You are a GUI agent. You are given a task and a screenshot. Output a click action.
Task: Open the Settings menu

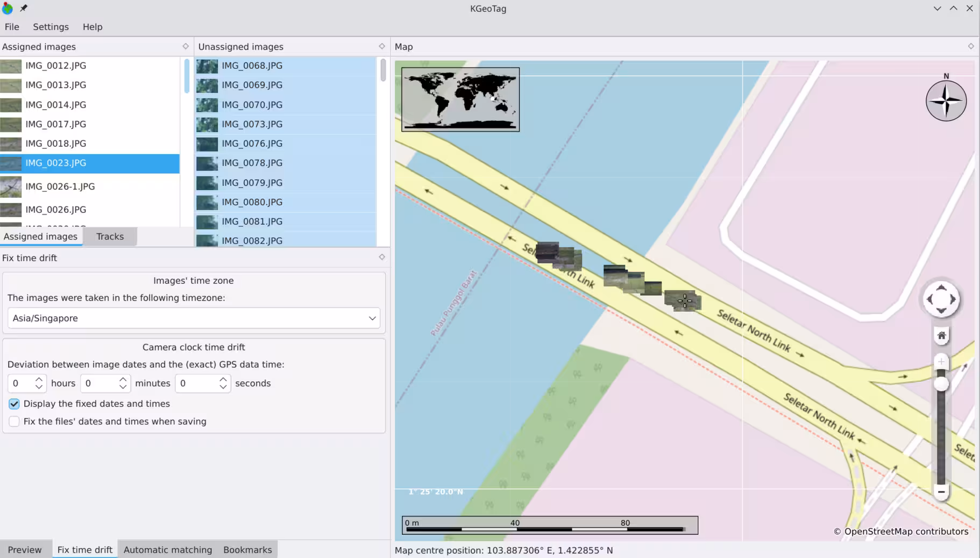(51, 27)
